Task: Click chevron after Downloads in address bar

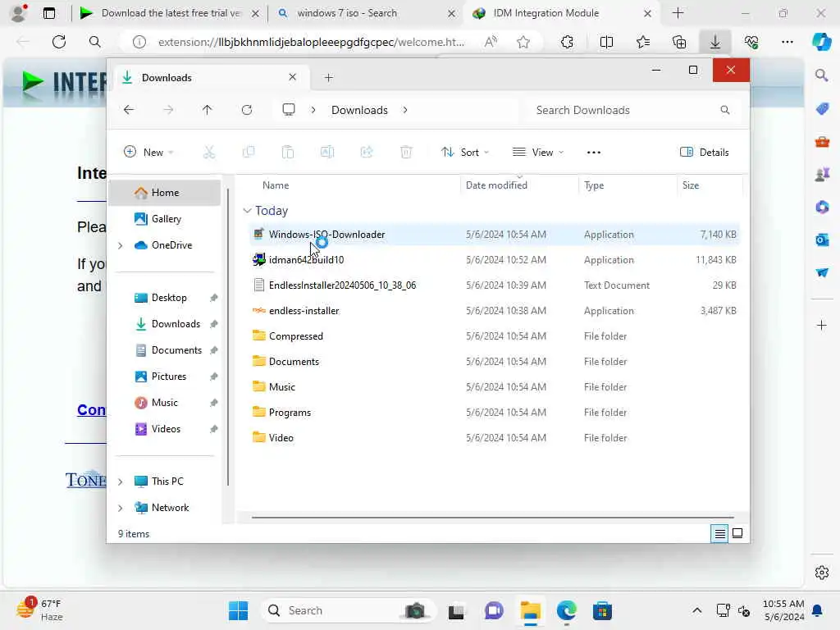Action: pos(405,110)
